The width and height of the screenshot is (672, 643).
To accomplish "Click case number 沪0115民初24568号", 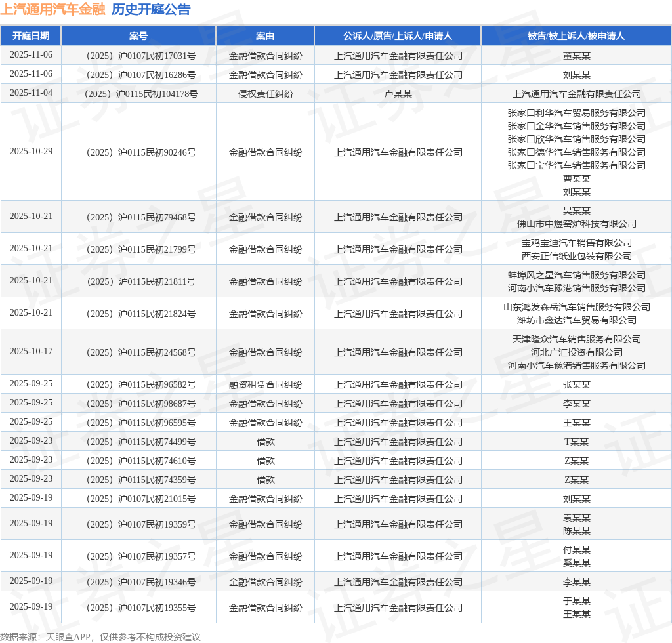I will point(141,352).
